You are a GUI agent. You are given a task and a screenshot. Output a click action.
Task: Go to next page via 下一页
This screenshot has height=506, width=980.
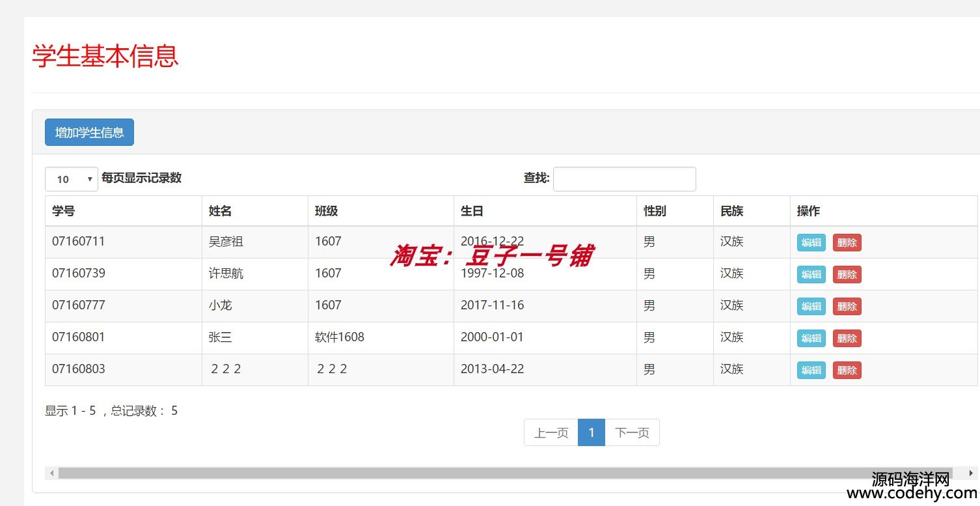coord(632,433)
